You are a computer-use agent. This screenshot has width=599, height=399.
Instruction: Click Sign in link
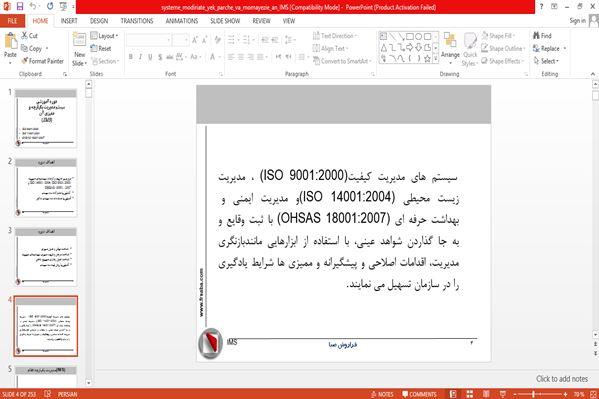(x=577, y=21)
